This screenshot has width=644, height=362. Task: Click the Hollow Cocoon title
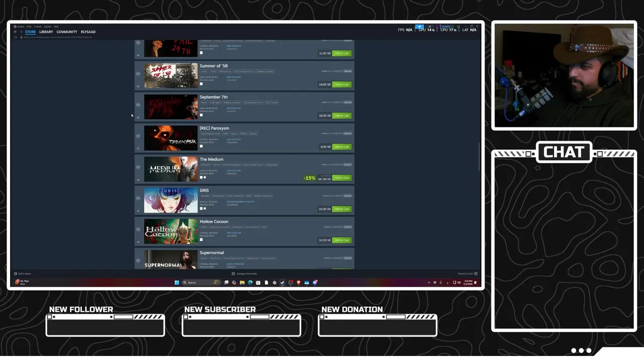(214, 222)
